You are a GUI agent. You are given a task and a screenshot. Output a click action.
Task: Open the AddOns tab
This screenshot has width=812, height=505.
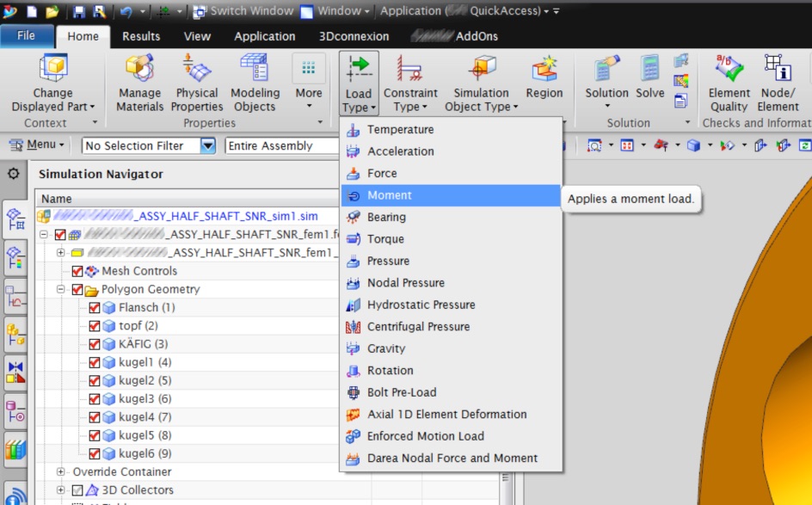point(455,36)
